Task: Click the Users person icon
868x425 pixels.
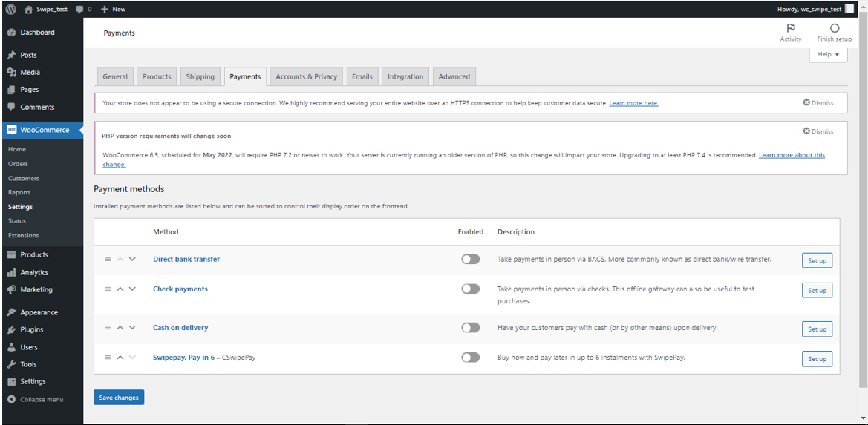Action: (x=11, y=347)
